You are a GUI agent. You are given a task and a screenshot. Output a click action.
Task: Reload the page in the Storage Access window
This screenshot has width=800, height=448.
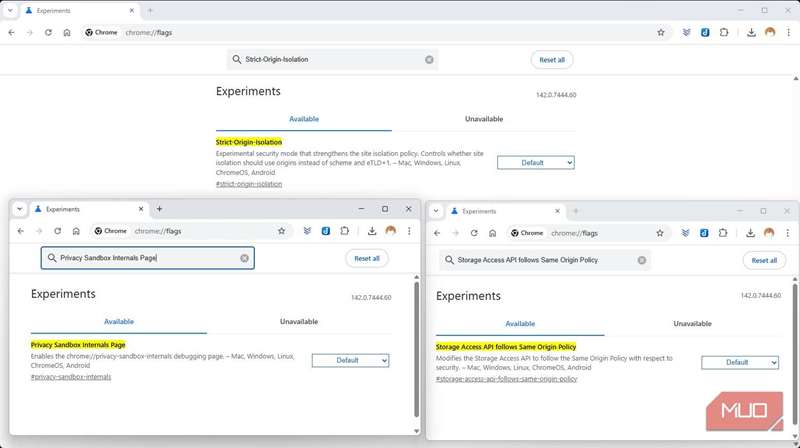(x=474, y=233)
